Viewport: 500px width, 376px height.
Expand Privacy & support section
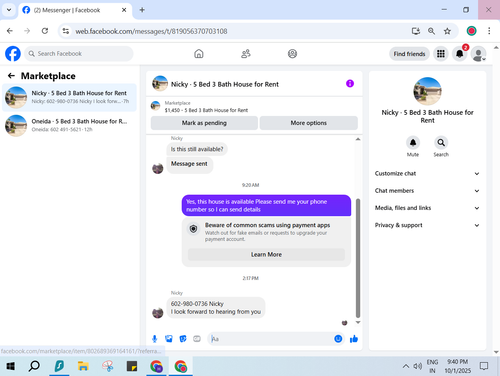pyautogui.click(x=427, y=225)
